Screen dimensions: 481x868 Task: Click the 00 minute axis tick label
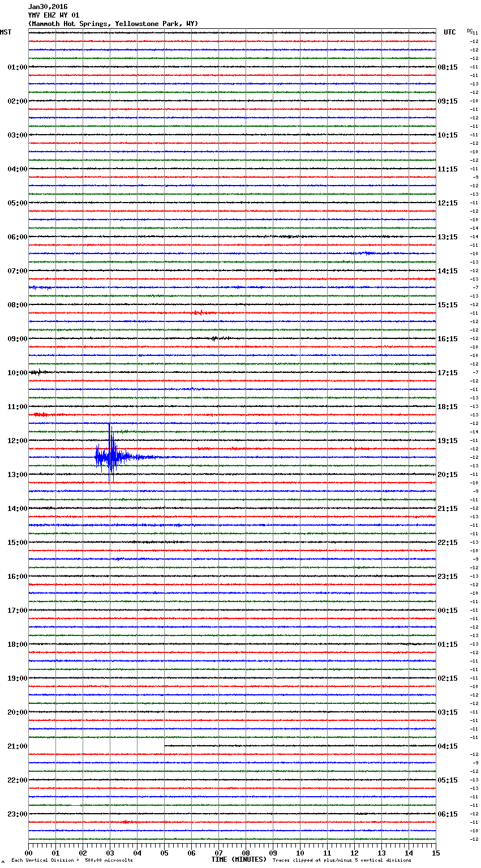28,853
